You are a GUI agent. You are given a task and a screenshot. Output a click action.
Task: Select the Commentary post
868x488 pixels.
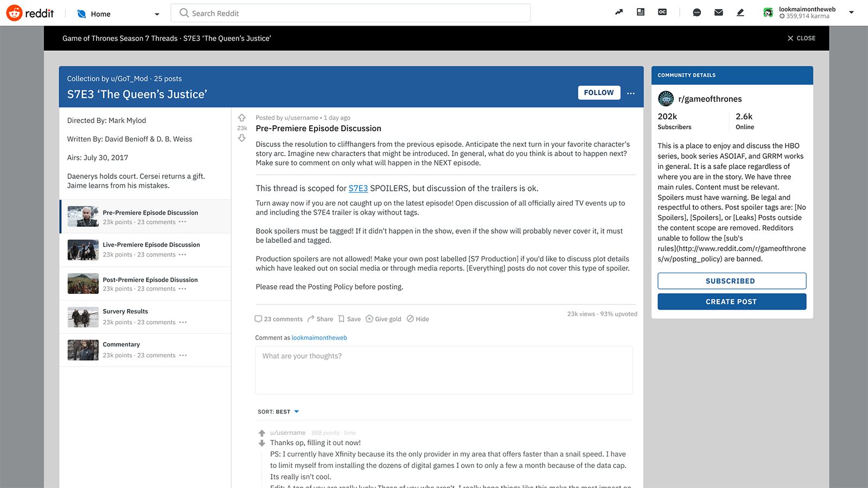coord(145,350)
